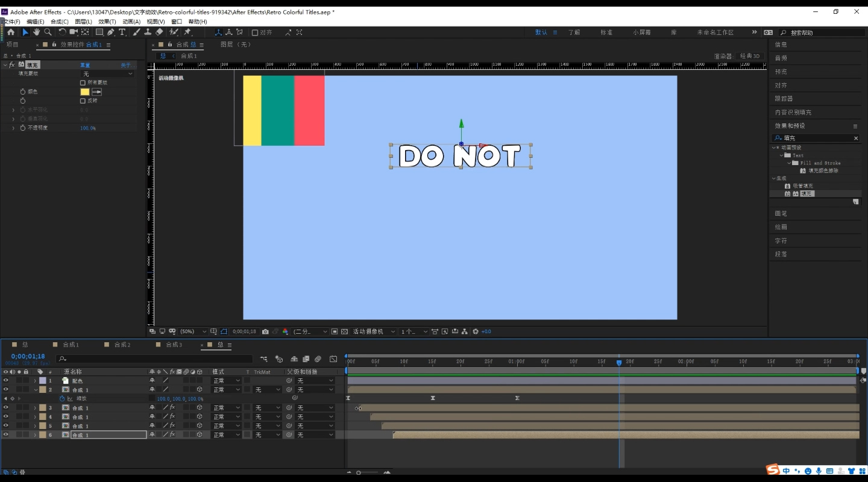Select the Rectangle shape tool

99,32
